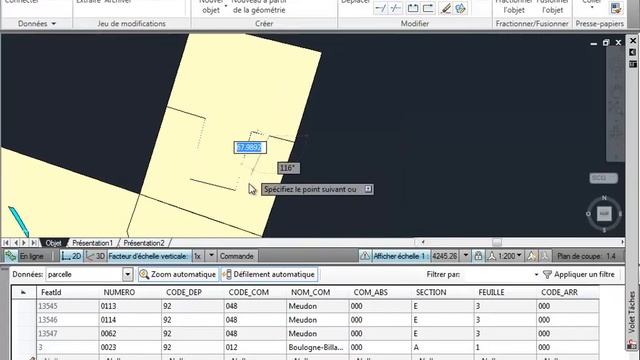Click the globe geometry icon in Modifier panel
Viewport: 640px width, 360px height.
coord(460,8)
